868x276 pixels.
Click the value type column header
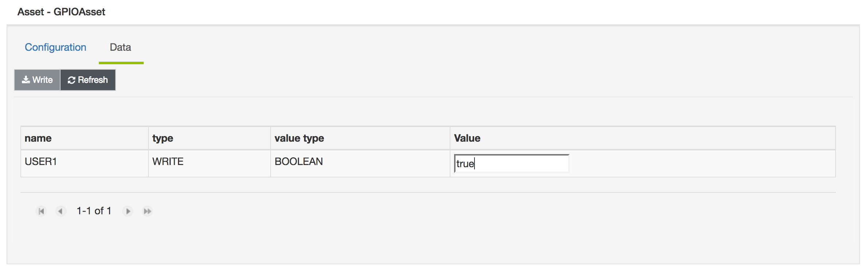299,138
